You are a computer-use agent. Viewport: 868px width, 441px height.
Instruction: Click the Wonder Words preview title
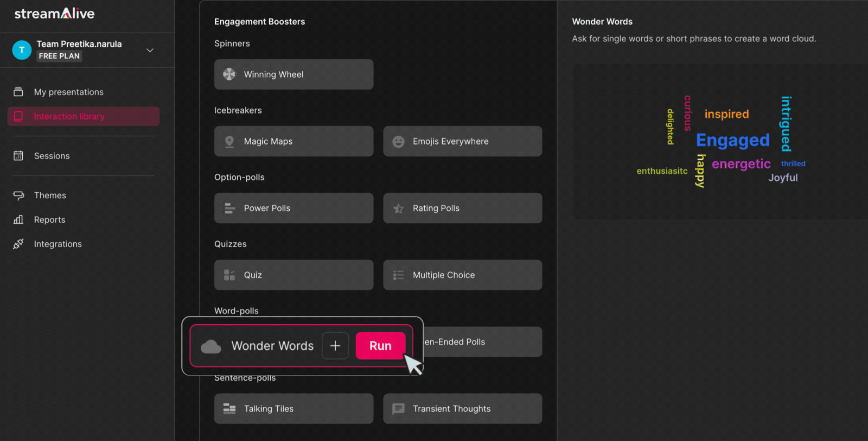602,22
